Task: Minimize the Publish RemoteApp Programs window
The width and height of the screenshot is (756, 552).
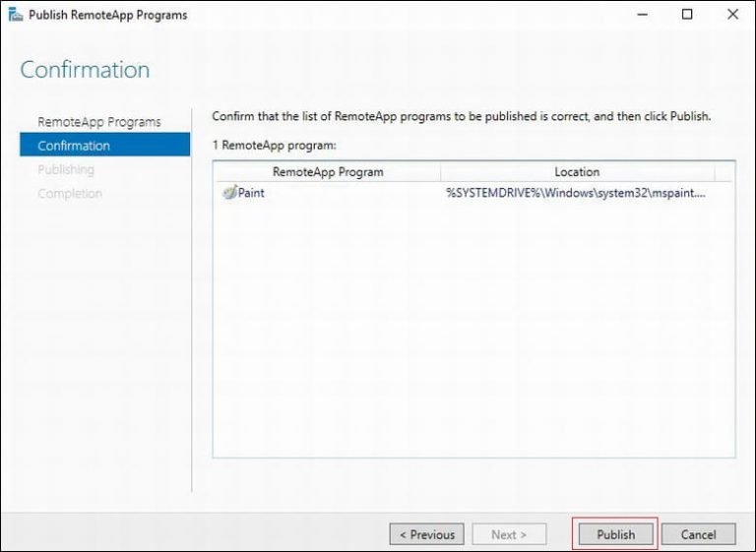Action: click(x=642, y=15)
